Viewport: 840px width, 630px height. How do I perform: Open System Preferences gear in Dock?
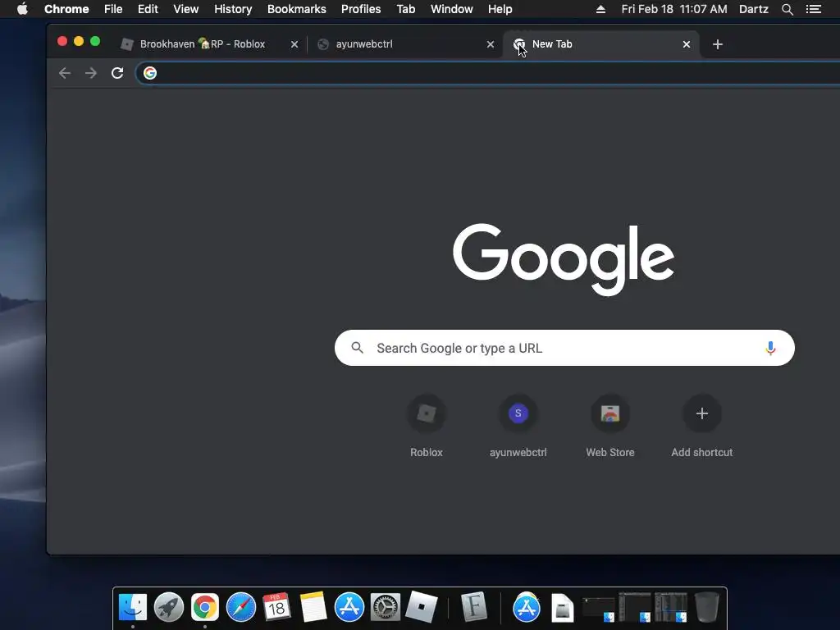[x=386, y=607]
